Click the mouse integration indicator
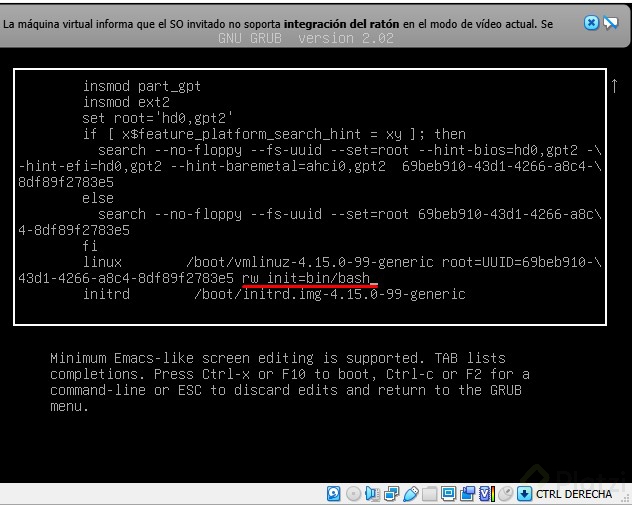This screenshot has height=505, width=632. point(506,494)
